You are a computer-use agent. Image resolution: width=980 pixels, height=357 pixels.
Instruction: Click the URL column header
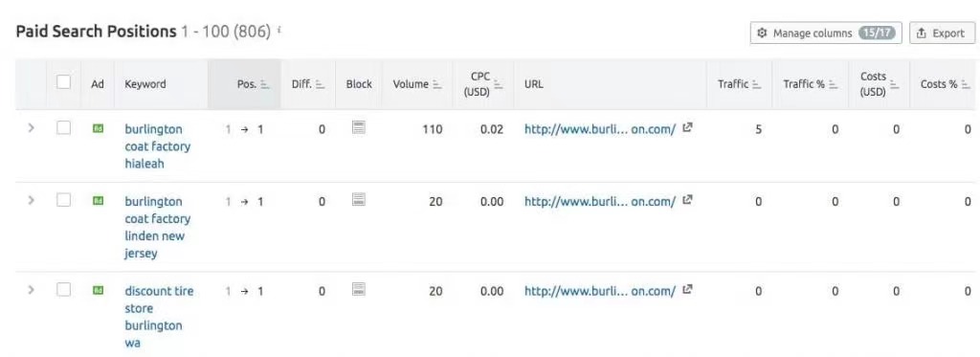(534, 84)
